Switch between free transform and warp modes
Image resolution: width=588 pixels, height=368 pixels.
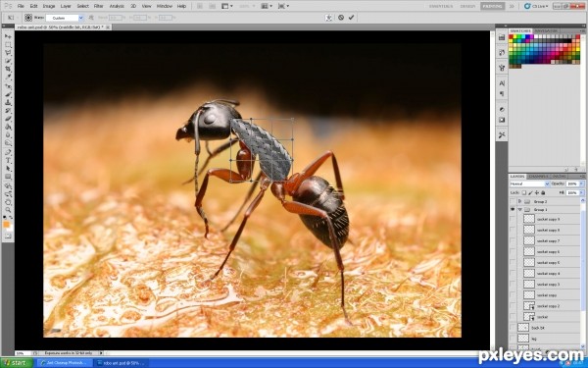329,18
